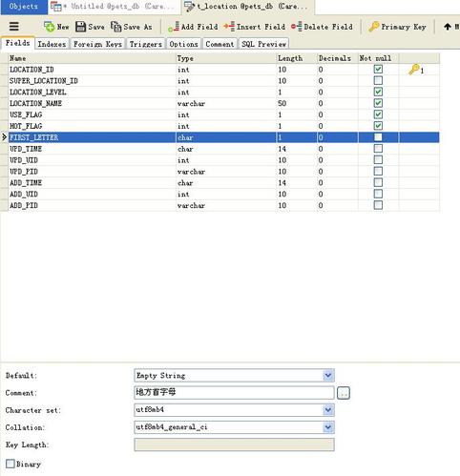Select the ADD_UID field name
Image resolution: width=460 pixels, height=476 pixels.
pyautogui.click(x=24, y=194)
